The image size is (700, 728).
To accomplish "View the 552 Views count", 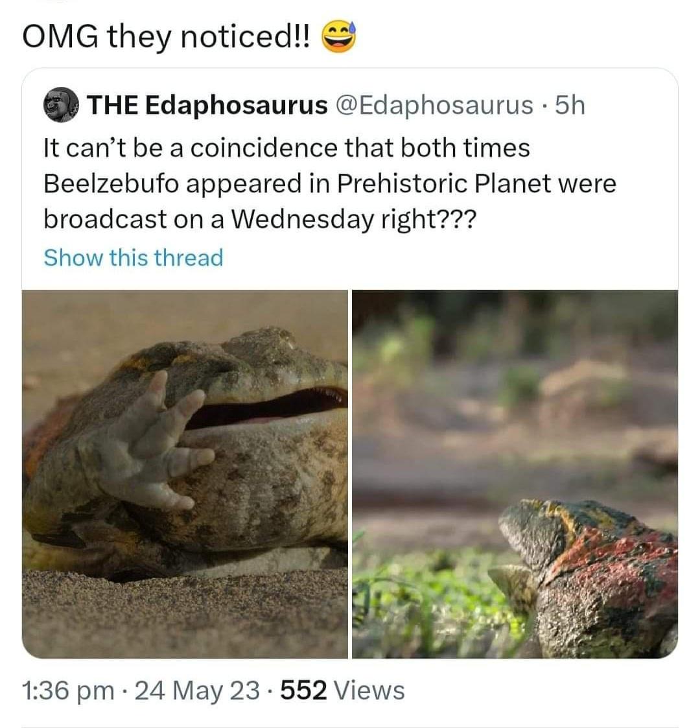I will click(x=343, y=690).
